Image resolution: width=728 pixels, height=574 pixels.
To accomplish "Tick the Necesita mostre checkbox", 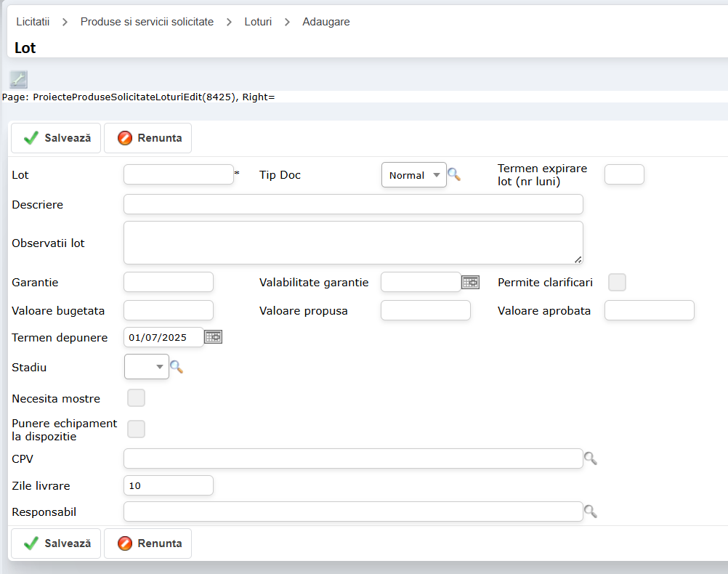I will point(136,397).
